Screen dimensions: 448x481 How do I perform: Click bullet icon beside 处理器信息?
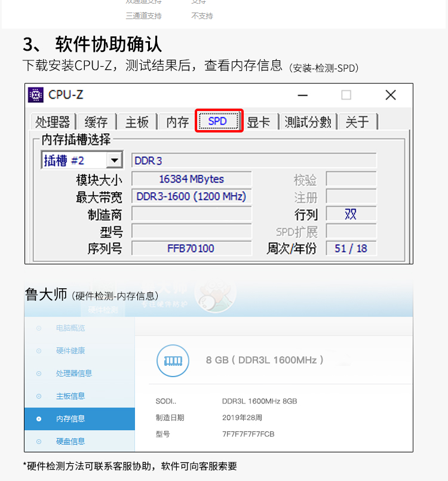tap(39, 374)
